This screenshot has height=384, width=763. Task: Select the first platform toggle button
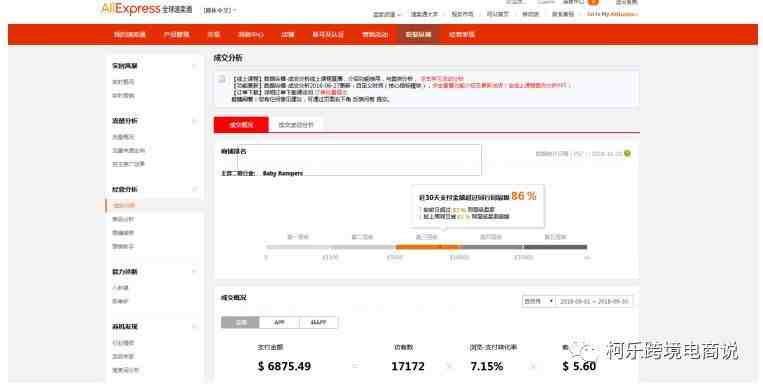pos(240,322)
